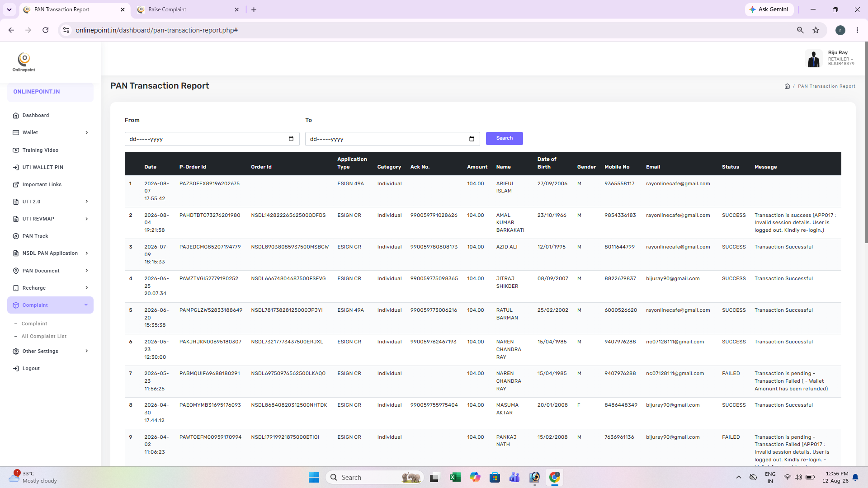Click PAN Transaction Report breadcrumb link

point(826,86)
